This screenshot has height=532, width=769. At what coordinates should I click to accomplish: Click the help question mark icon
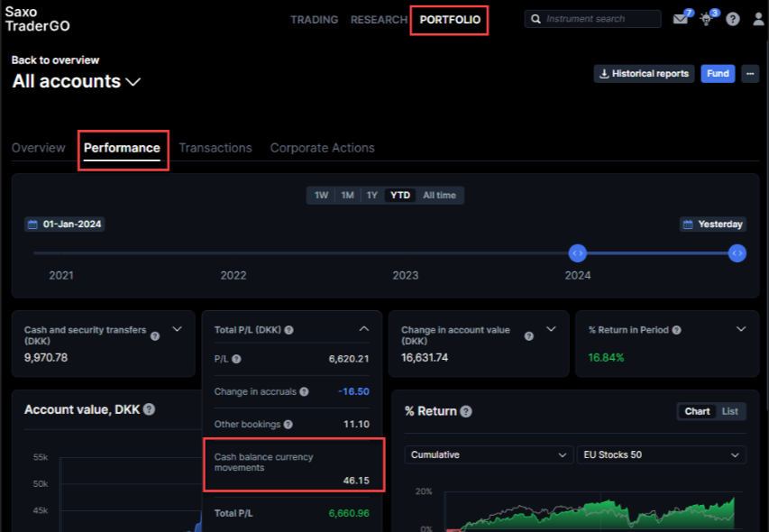click(732, 19)
